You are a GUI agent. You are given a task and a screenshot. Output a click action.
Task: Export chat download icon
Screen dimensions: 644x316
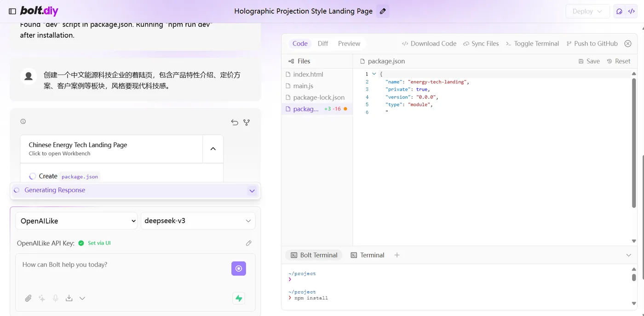click(x=69, y=299)
